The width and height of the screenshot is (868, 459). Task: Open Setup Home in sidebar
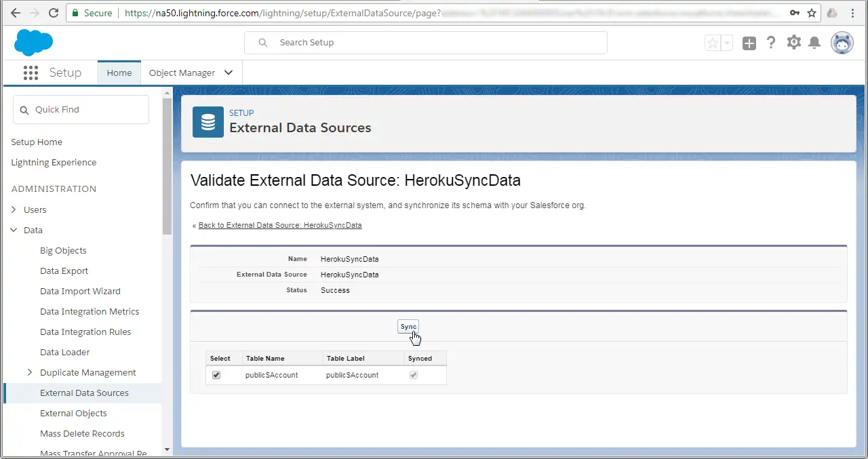37,142
